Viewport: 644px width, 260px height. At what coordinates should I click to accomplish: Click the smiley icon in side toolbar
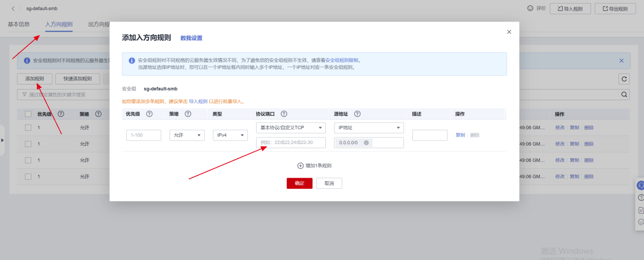point(641,222)
